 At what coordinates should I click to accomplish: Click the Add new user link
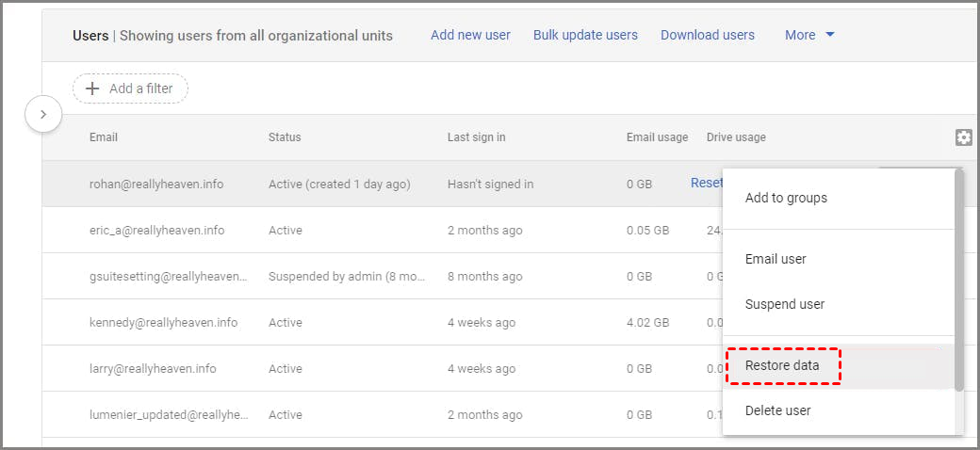pos(470,35)
